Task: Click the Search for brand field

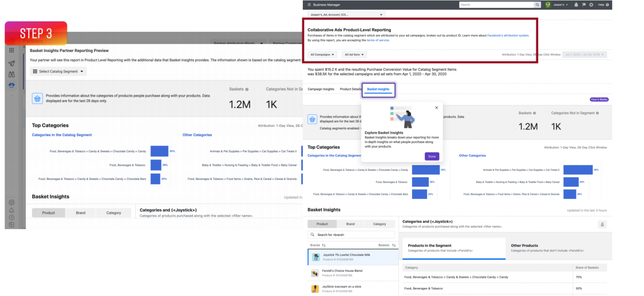Action: pos(351,235)
